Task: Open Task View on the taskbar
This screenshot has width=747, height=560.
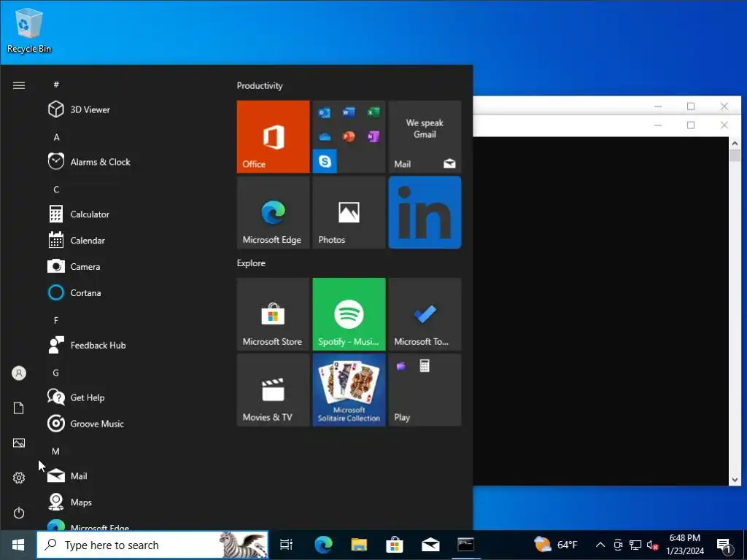Action: click(x=286, y=545)
